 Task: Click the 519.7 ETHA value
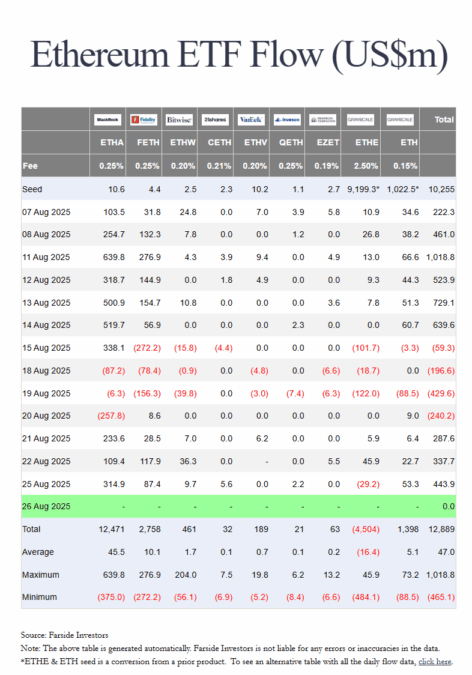(114, 325)
